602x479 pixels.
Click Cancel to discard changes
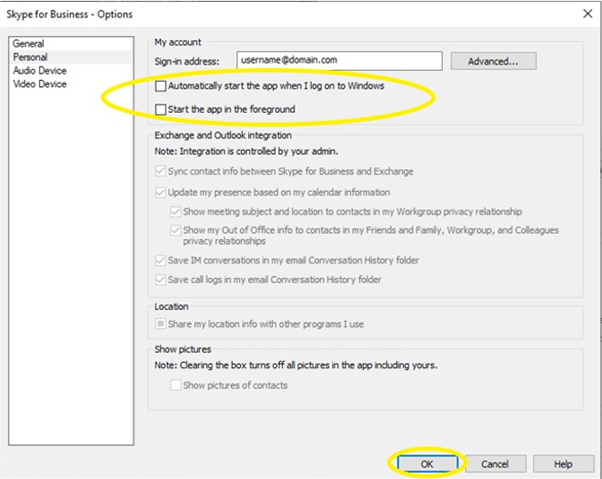(x=495, y=464)
